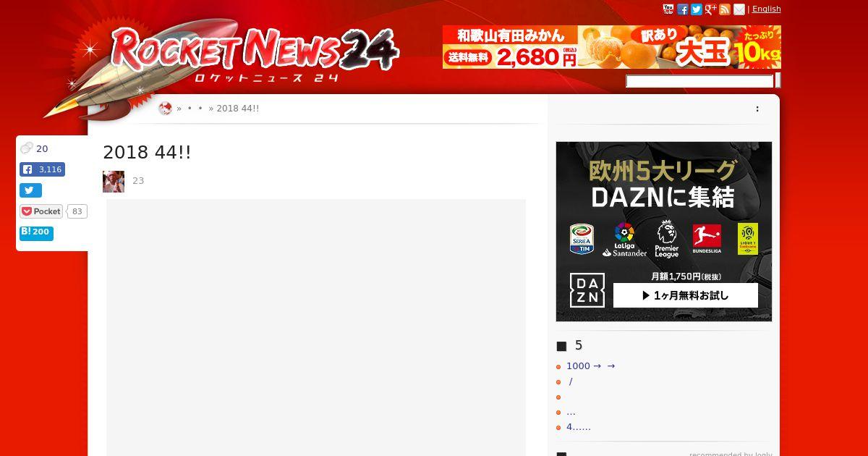Open the RSS feed icon

pos(725,9)
